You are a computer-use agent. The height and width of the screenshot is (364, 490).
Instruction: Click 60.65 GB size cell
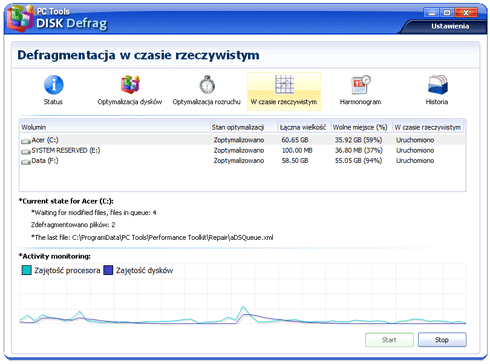coord(295,140)
